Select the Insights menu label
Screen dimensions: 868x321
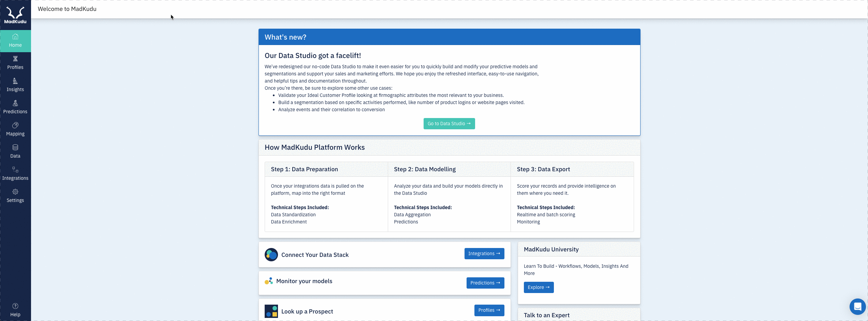tap(15, 89)
